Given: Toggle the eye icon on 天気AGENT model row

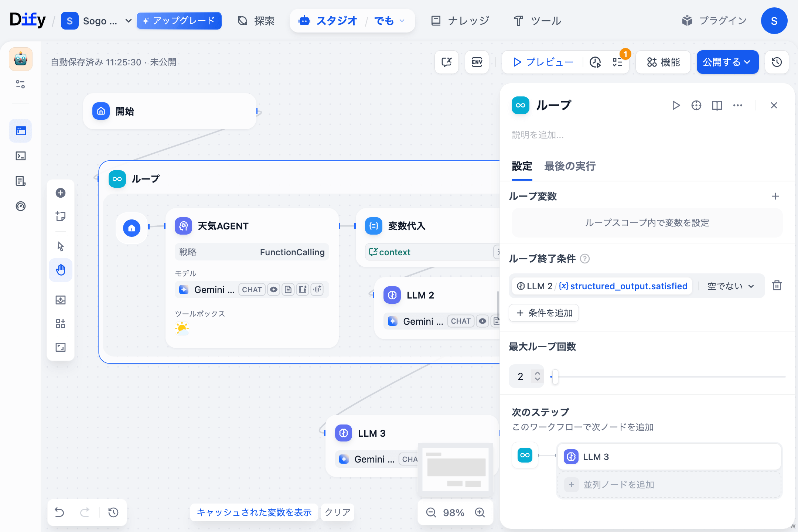Looking at the screenshot, I should (x=273, y=290).
